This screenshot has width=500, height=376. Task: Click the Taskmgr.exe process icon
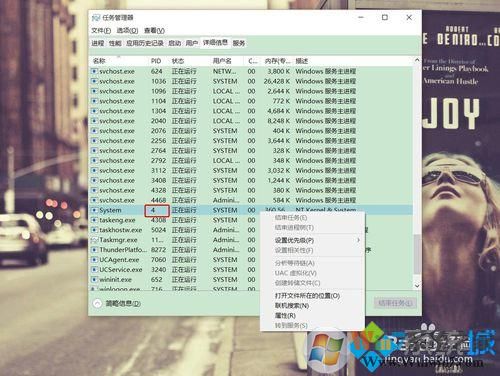tap(95, 240)
